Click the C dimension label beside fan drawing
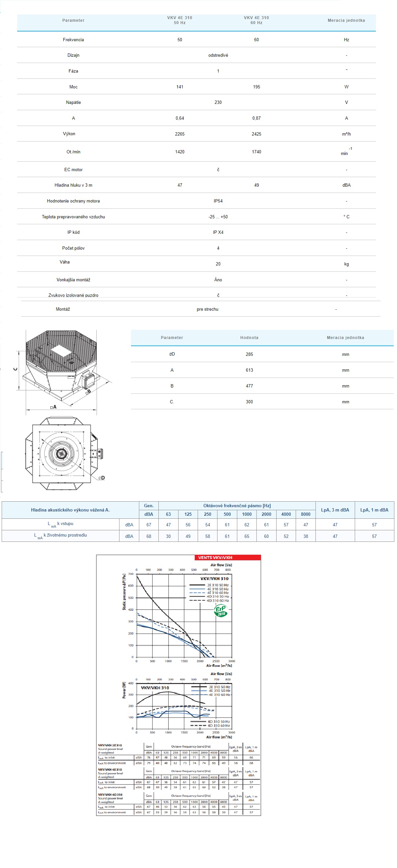Viewport: 397px width, 868px height. [15, 369]
